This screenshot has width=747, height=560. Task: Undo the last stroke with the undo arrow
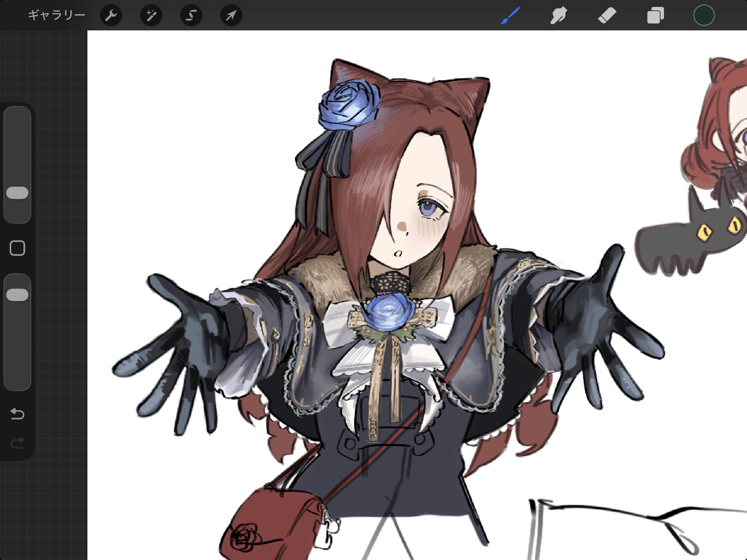[17, 414]
